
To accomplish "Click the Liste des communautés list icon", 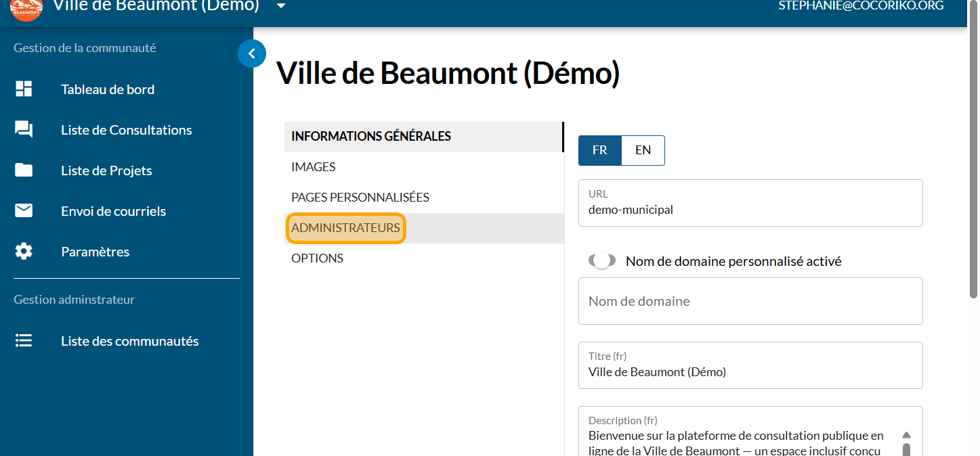I will [24, 341].
